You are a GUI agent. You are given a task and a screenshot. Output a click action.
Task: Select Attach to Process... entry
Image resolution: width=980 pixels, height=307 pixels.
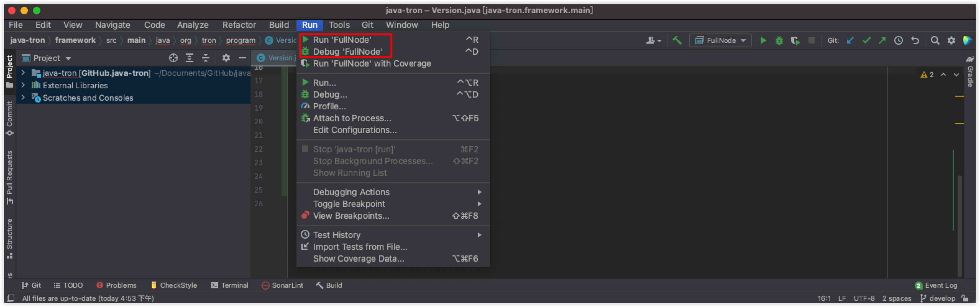(x=393, y=118)
